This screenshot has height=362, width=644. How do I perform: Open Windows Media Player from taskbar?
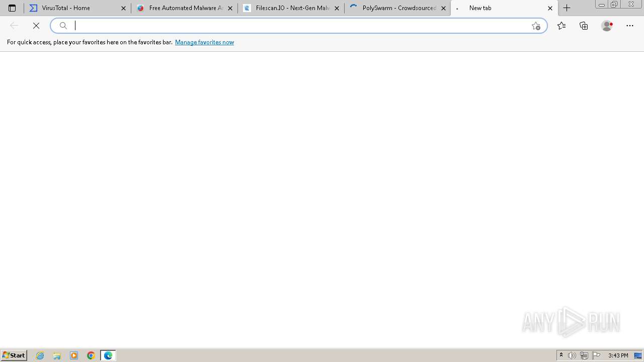(74, 355)
